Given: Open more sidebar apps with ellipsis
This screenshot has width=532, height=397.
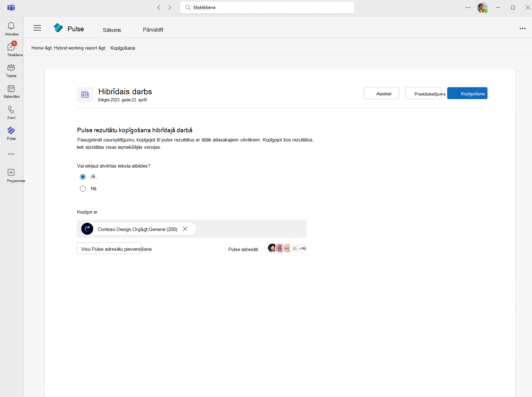Looking at the screenshot, I should pos(11,154).
